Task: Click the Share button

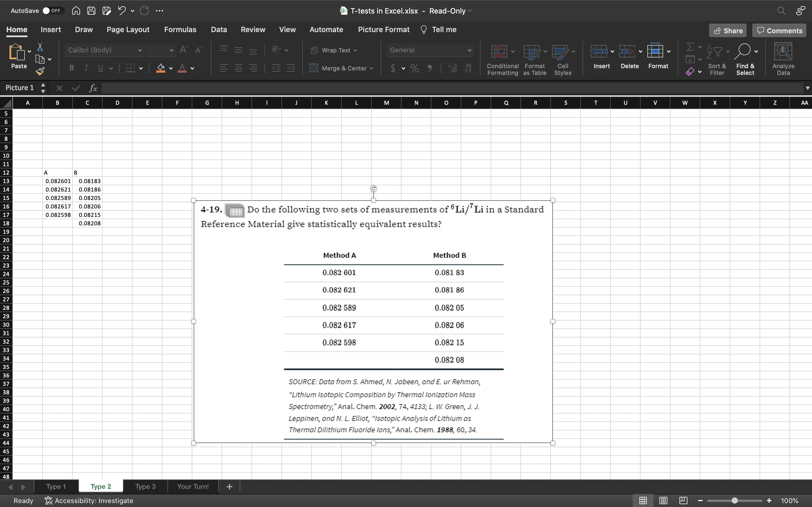Action: tap(727, 30)
